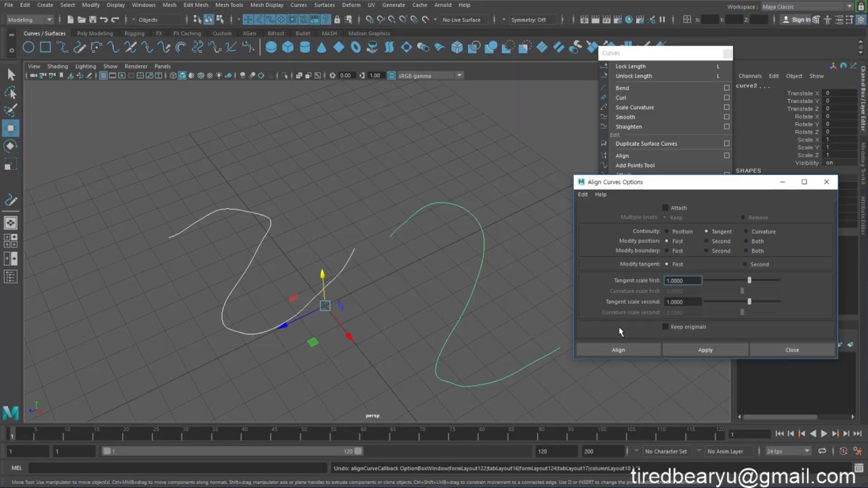Create a NURBS cylinder from shelf

pos(304,47)
